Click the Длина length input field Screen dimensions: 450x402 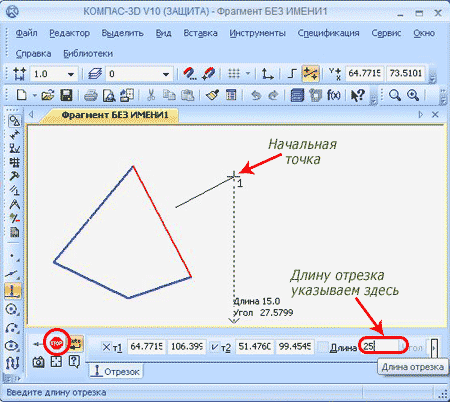(380, 347)
